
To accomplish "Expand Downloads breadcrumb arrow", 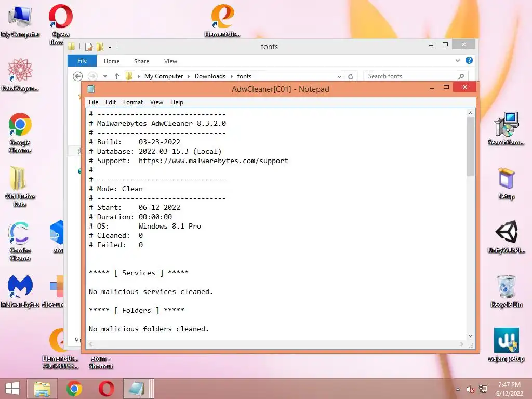I will pos(231,76).
